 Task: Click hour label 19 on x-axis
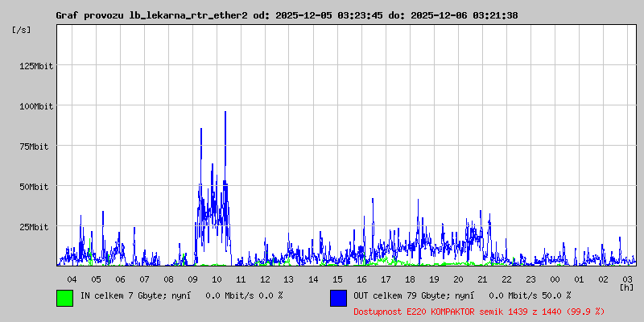click(x=434, y=279)
